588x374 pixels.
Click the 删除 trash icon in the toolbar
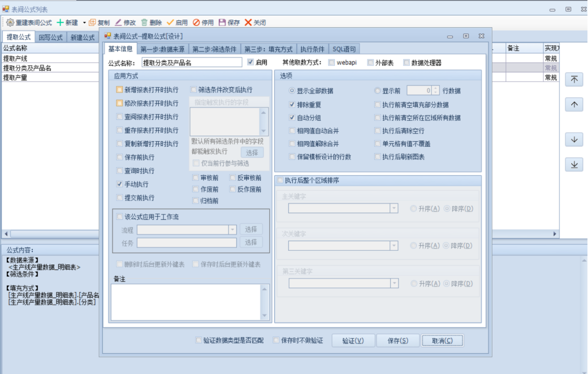[144, 23]
